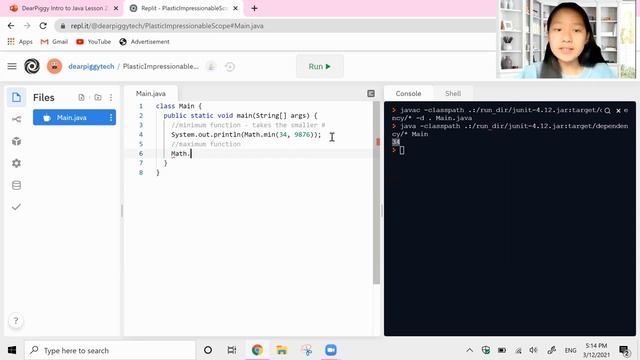Screen dimensions: 640x360
Task: Click the invite collaborator icon
Action: click(x=211, y=66)
